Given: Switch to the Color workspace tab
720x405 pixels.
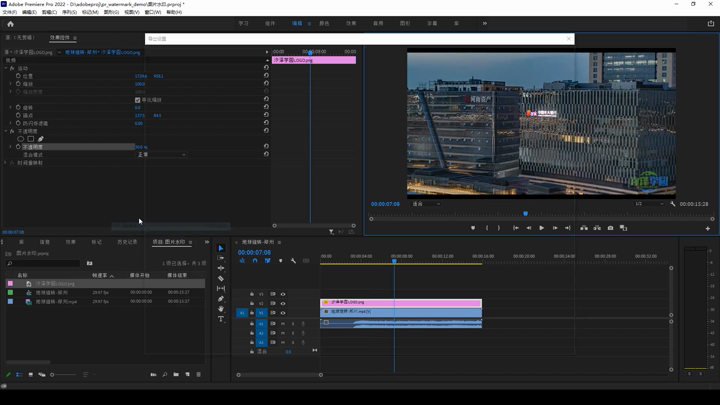Looking at the screenshot, I should pos(324,23).
